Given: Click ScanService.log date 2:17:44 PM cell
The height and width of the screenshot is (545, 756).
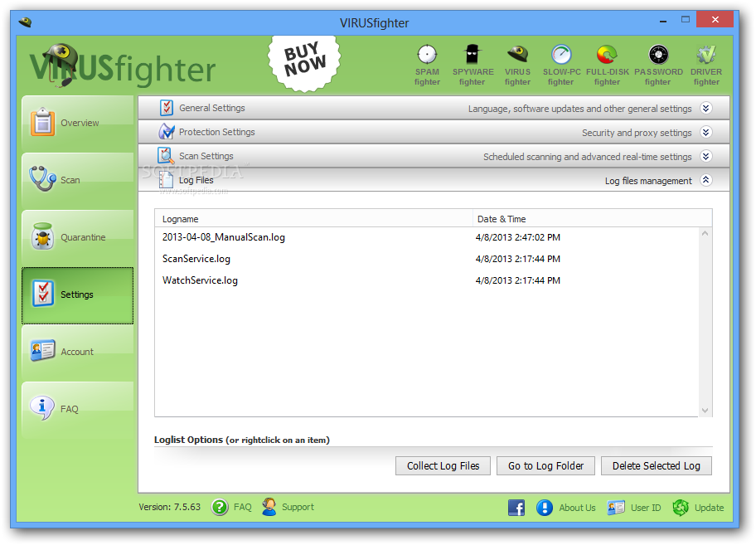Looking at the screenshot, I should click(x=518, y=259).
